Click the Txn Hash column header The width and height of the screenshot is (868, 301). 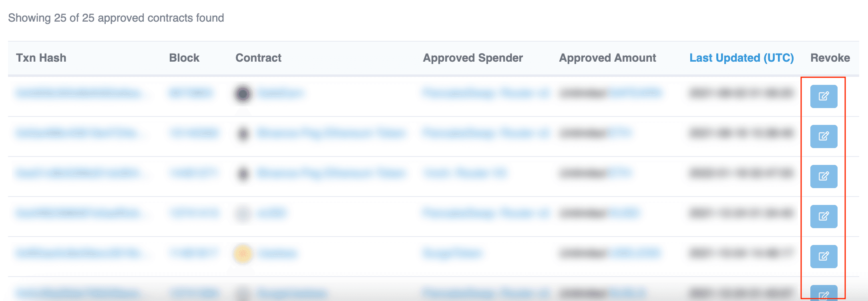pyautogui.click(x=41, y=58)
